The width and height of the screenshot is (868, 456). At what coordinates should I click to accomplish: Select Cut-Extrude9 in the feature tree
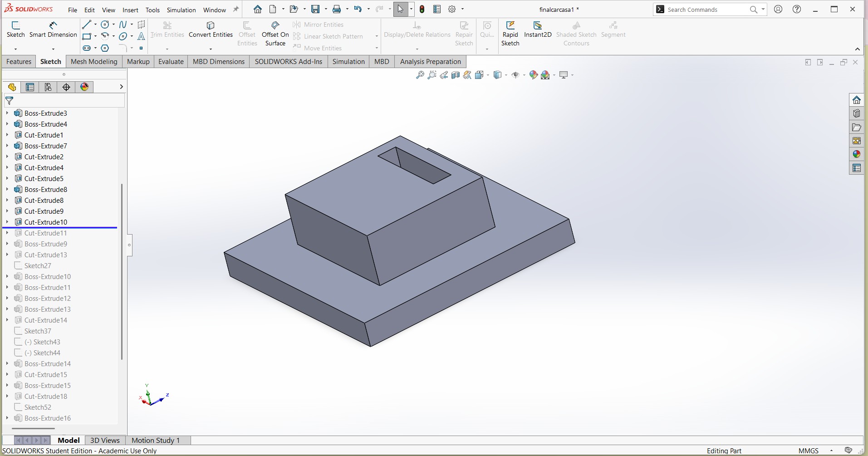click(x=44, y=211)
